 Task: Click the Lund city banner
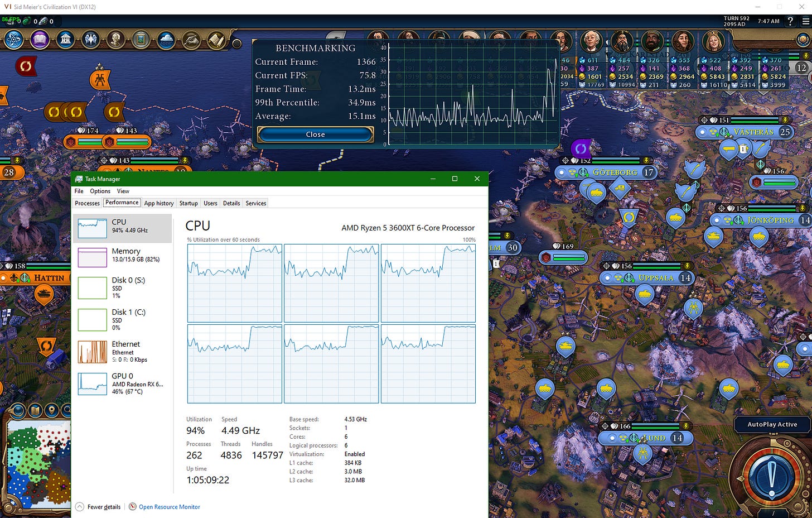(x=645, y=438)
